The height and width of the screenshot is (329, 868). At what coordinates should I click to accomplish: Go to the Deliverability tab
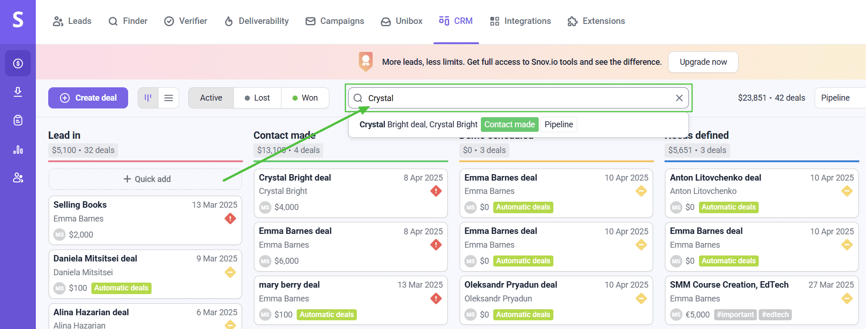256,21
